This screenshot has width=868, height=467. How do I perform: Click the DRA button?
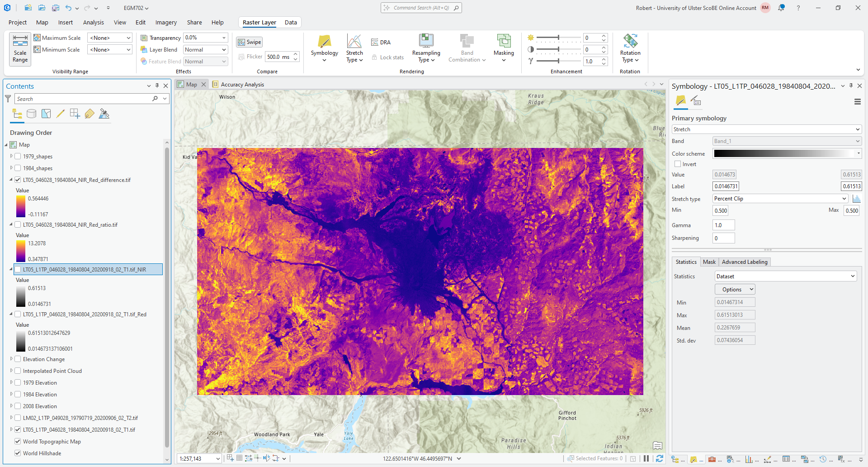point(381,42)
